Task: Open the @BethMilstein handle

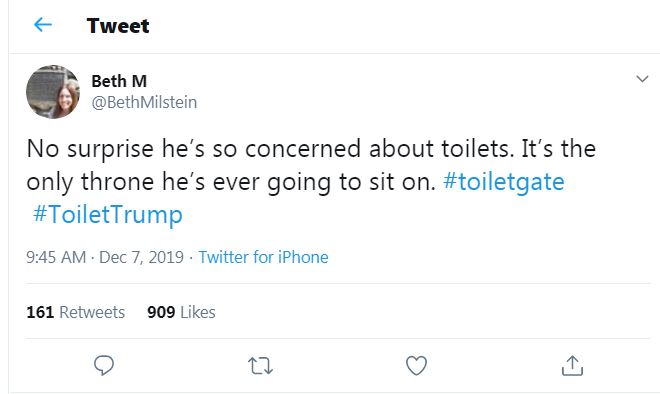Action: [144, 102]
